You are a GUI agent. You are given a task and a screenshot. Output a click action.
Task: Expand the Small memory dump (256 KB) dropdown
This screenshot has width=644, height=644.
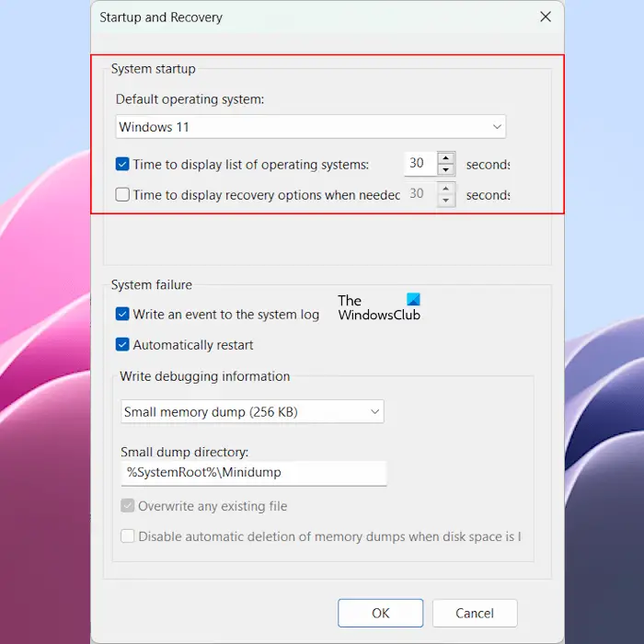[252, 411]
